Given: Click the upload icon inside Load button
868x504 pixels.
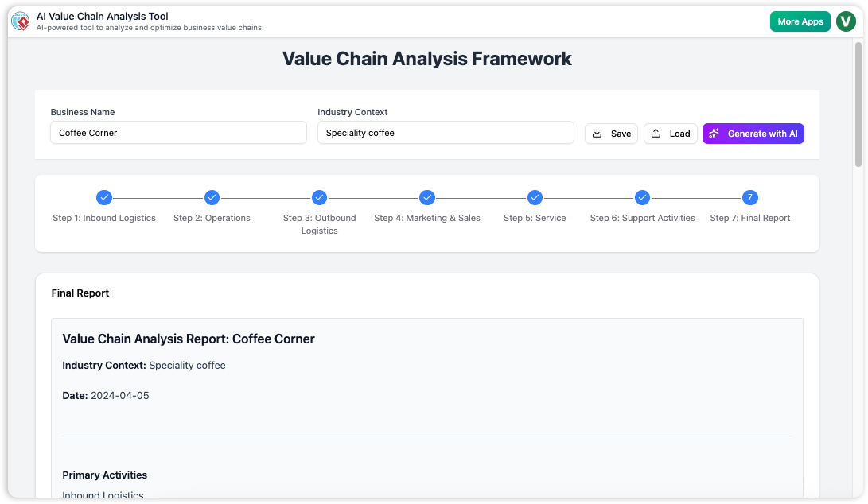Looking at the screenshot, I should pos(656,133).
